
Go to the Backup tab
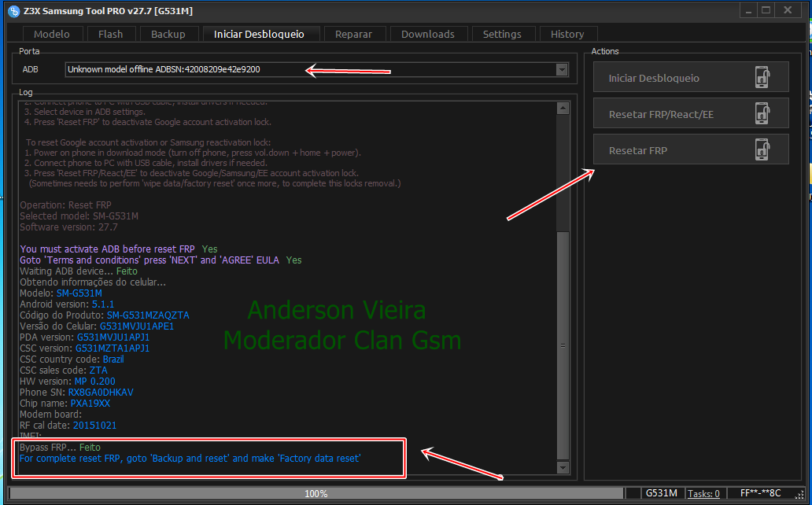pyautogui.click(x=168, y=34)
